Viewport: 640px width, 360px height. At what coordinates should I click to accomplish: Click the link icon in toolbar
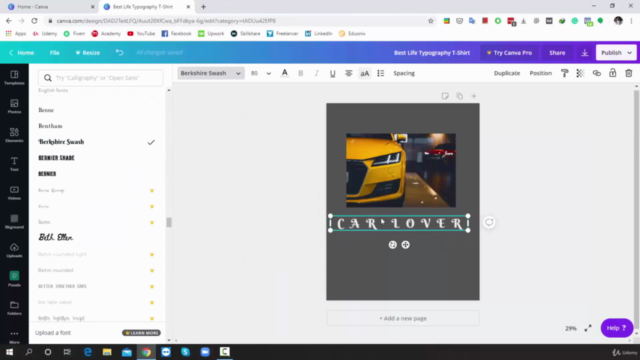[x=596, y=73]
